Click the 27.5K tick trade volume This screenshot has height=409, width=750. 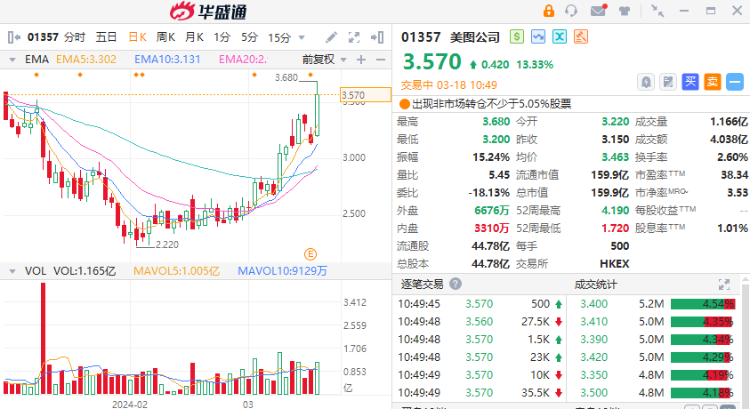(535, 321)
